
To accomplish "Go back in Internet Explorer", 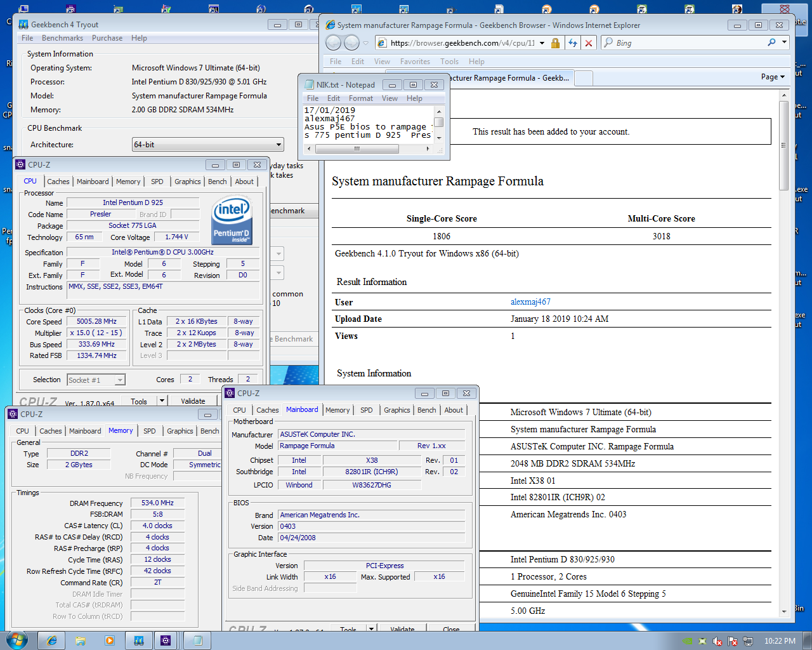I will pos(333,43).
